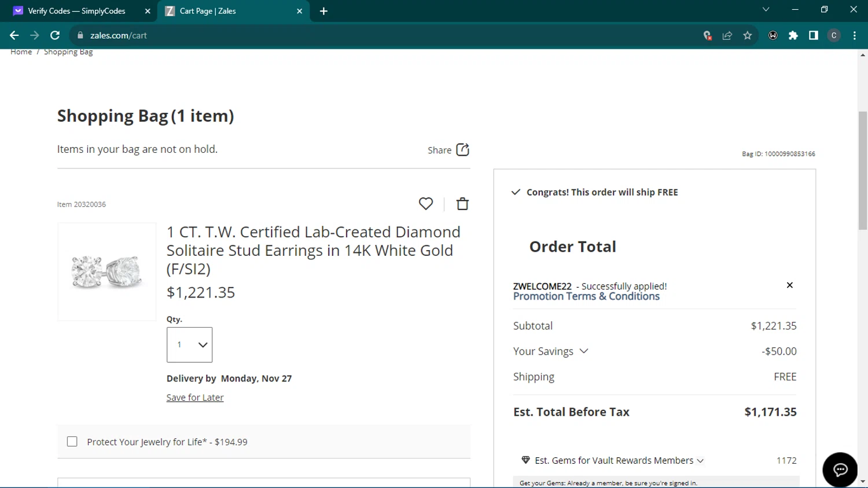Go back with the browser back arrow
Viewport: 868px width, 488px height.
click(14, 35)
